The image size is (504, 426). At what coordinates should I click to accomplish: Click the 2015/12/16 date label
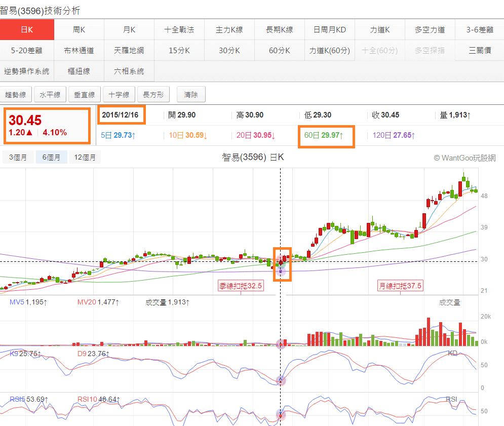120,115
